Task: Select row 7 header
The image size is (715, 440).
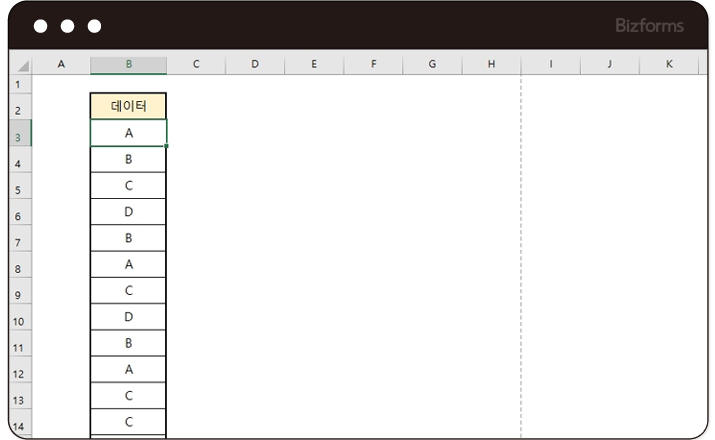Action: (21, 238)
